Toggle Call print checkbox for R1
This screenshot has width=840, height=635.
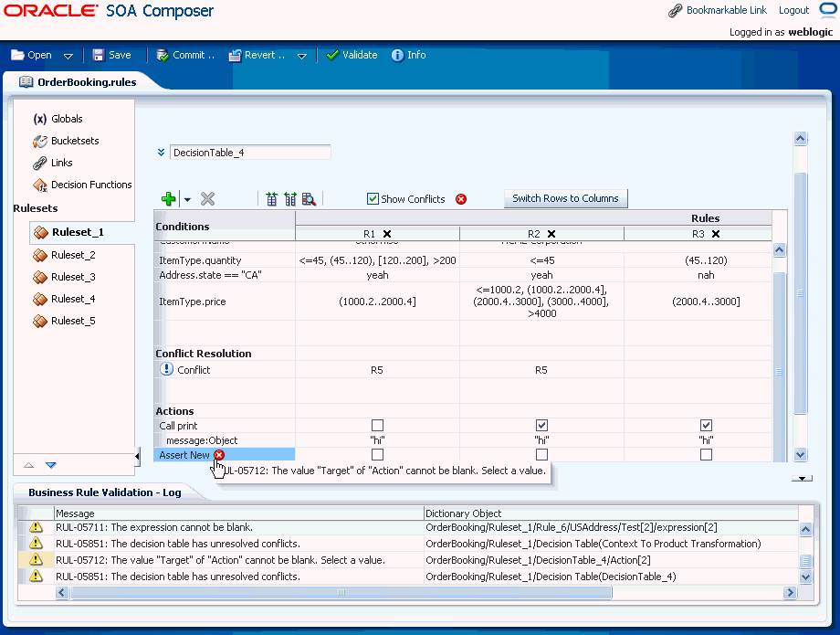click(378, 426)
